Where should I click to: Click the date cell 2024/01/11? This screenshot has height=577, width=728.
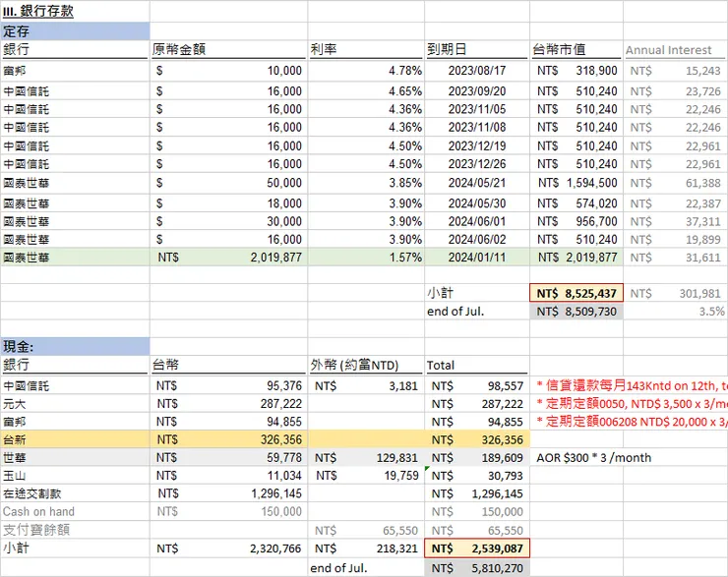pyautogui.click(x=477, y=257)
